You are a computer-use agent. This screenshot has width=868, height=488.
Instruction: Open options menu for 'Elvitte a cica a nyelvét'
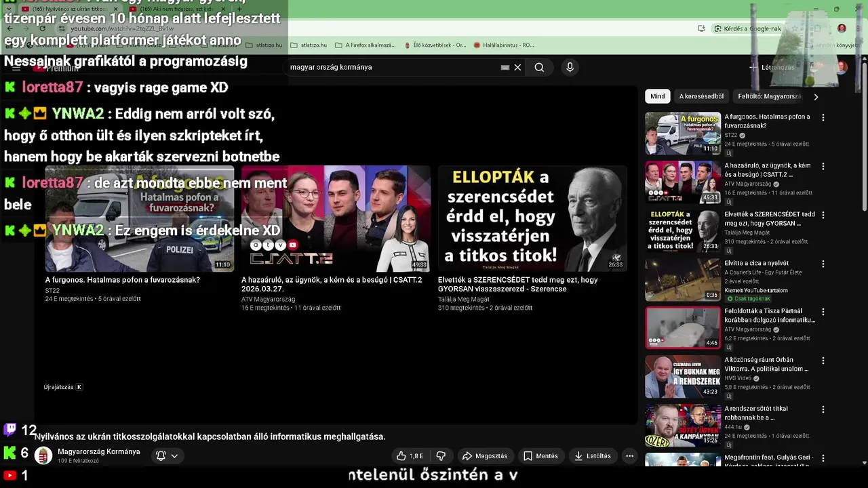click(823, 264)
